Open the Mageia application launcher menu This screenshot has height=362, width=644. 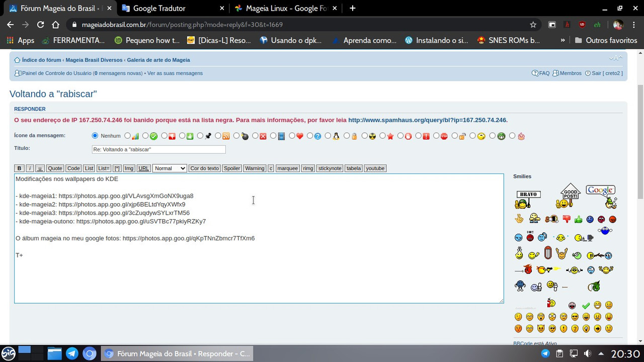click(x=8, y=353)
